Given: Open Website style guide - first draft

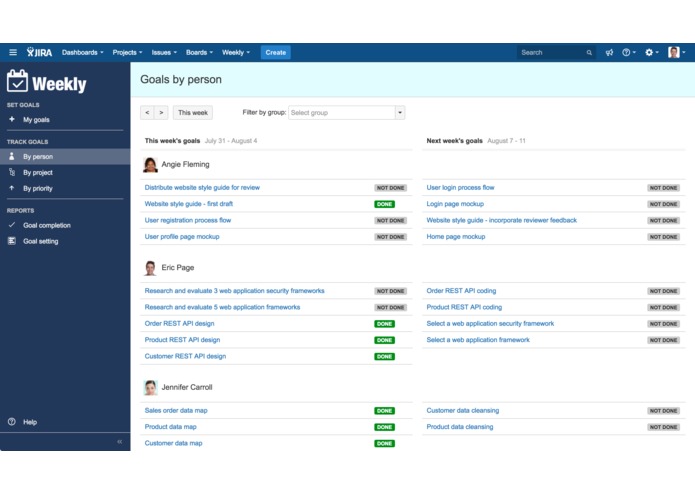Looking at the screenshot, I should 188,204.
